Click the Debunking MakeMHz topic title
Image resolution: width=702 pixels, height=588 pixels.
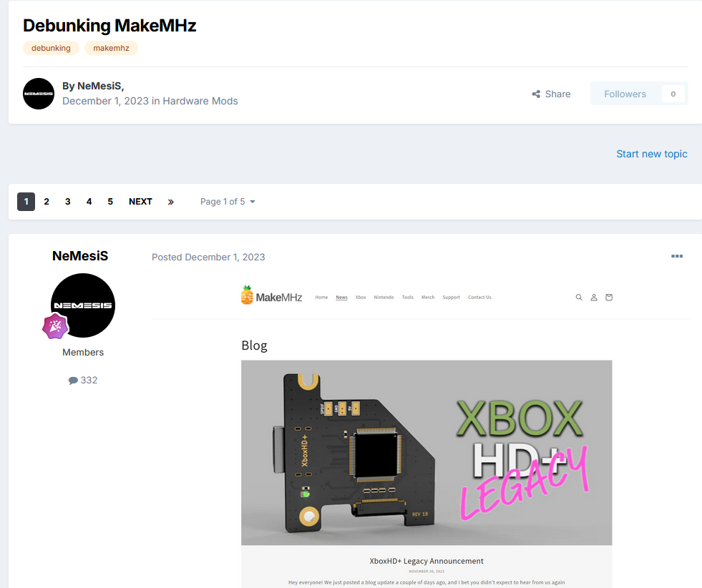(109, 26)
